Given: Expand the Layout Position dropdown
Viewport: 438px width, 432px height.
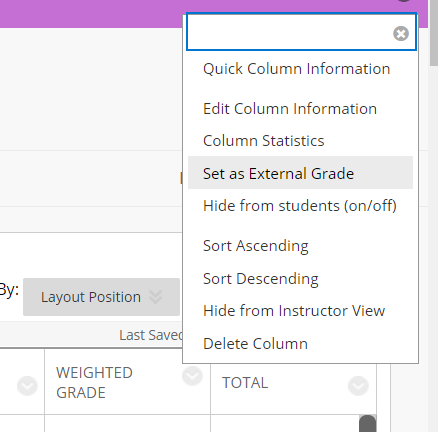Looking at the screenshot, I should pyautogui.click(x=101, y=297).
